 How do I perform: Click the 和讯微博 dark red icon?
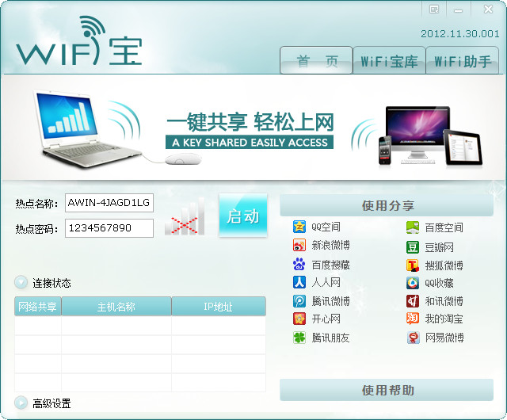[x=413, y=301]
